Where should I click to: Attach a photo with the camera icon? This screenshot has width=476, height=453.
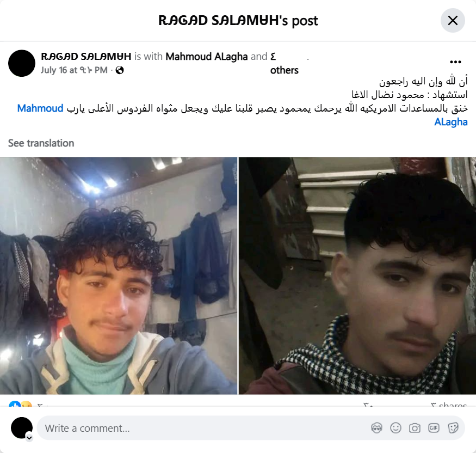click(x=415, y=428)
